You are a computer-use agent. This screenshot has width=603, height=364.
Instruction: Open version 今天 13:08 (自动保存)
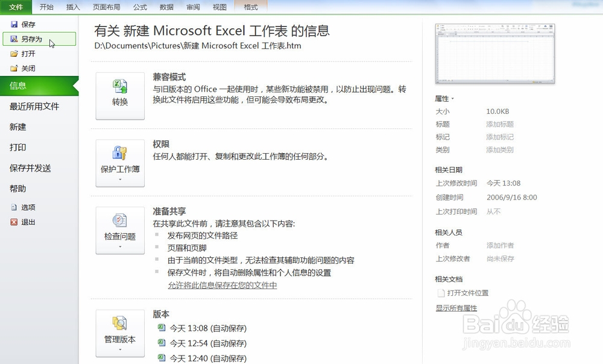tap(208, 328)
